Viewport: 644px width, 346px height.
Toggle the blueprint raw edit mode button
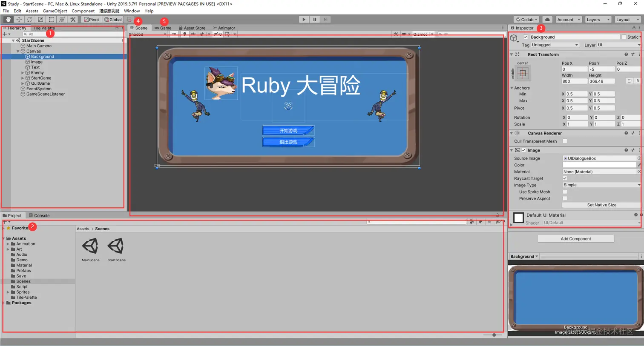pyautogui.click(x=637, y=81)
